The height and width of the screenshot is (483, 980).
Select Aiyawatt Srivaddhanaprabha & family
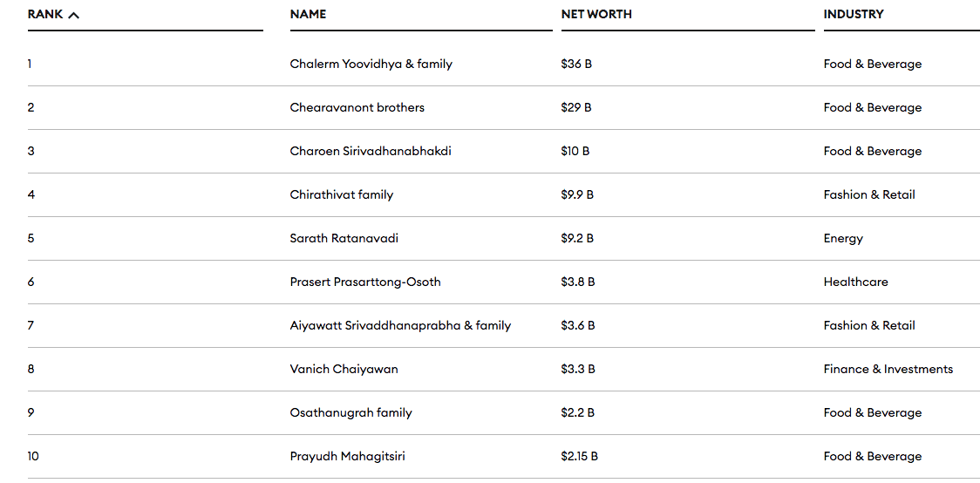[400, 325]
